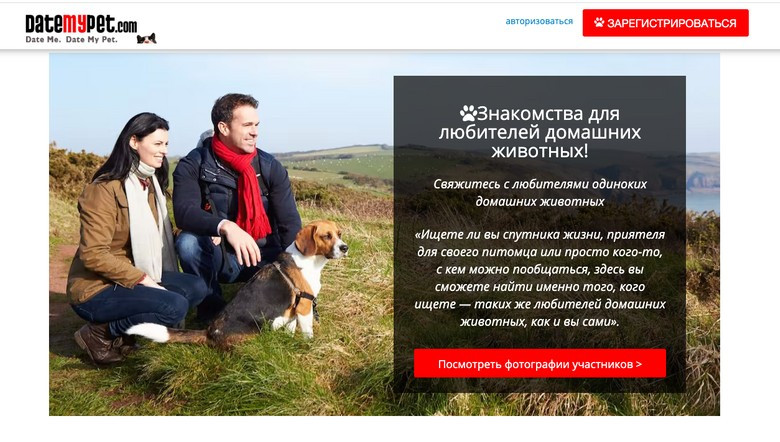
Task: Click the subtitle Свяжитесь с любителями одиноких
Action: pos(540,184)
